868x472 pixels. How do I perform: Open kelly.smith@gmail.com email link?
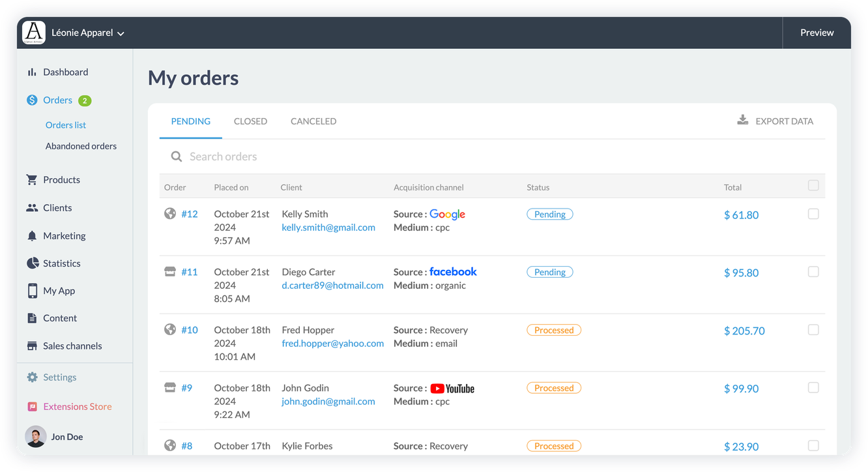pyautogui.click(x=327, y=227)
